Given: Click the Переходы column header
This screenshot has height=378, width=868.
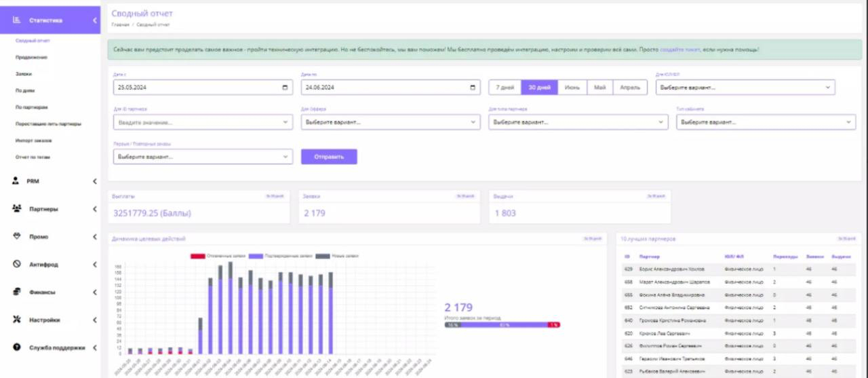Looking at the screenshot, I should pos(785,257).
